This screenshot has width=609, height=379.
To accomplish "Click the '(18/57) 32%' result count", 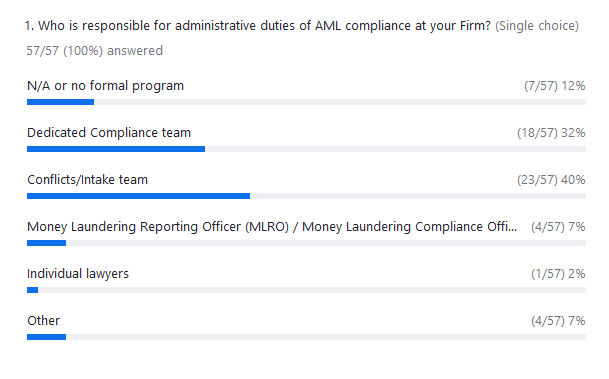I will tap(551, 132).
